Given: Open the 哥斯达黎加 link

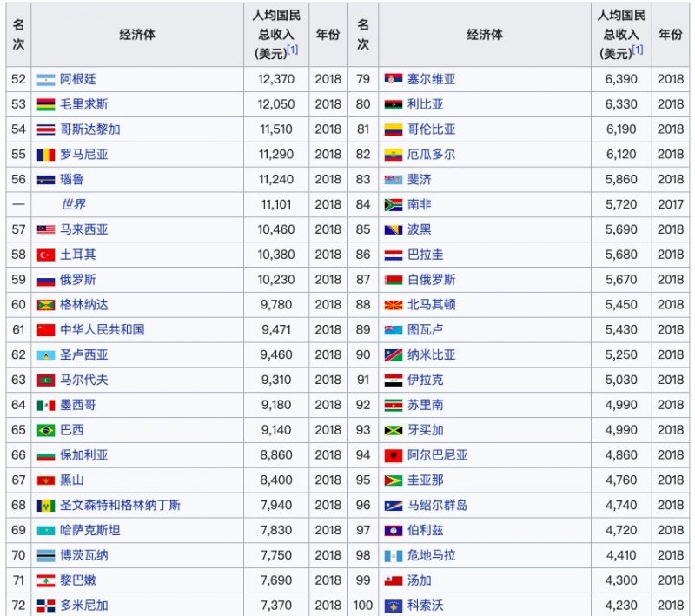Looking at the screenshot, I should click(x=90, y=129).
